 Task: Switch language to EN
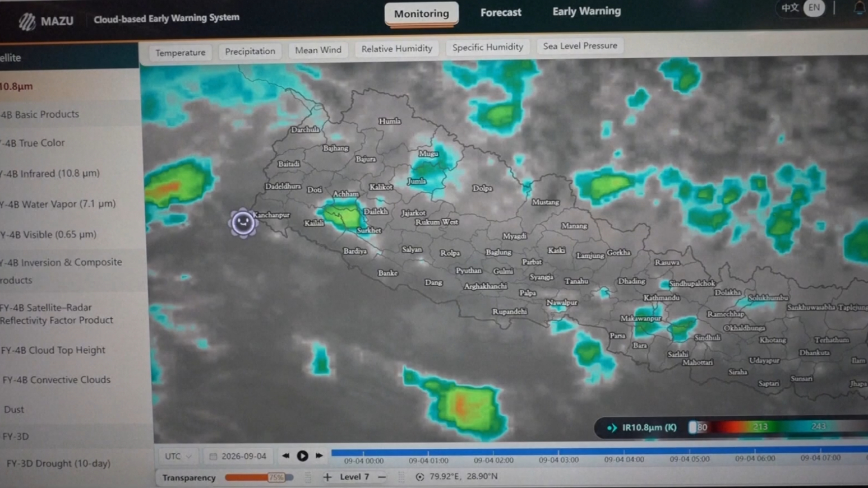pos(814,8)
